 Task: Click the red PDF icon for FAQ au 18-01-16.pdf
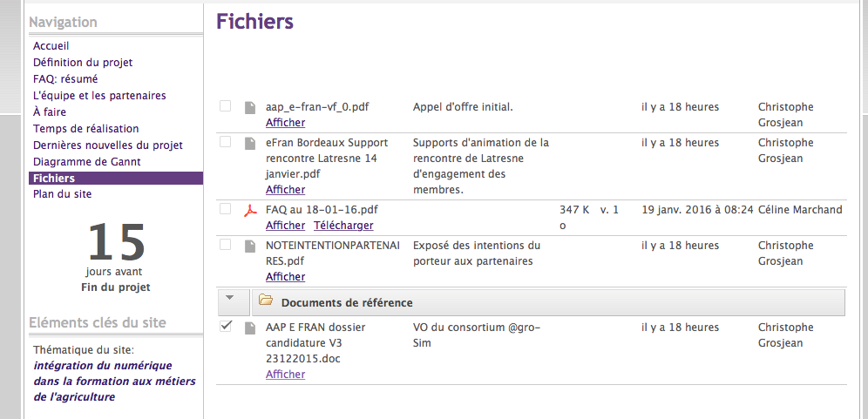[250, 210]
